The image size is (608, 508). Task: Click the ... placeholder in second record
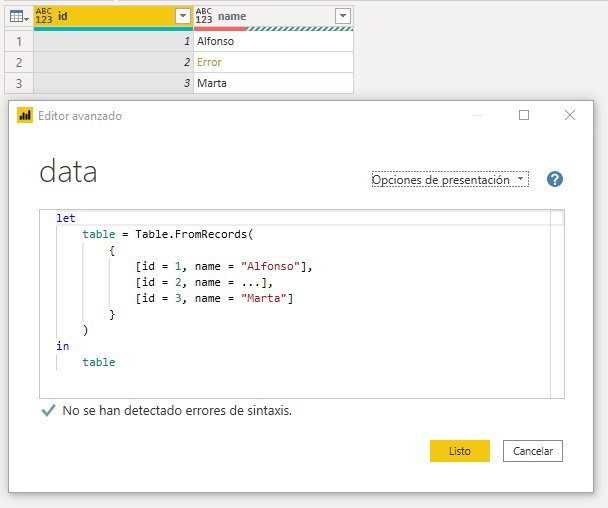(250, 283)
